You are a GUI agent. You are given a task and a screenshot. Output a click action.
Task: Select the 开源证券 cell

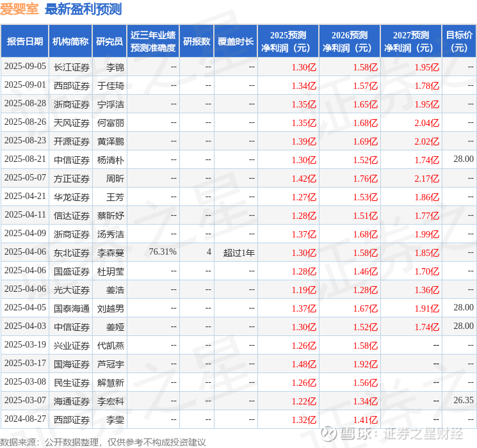click(x=72, y=141)
